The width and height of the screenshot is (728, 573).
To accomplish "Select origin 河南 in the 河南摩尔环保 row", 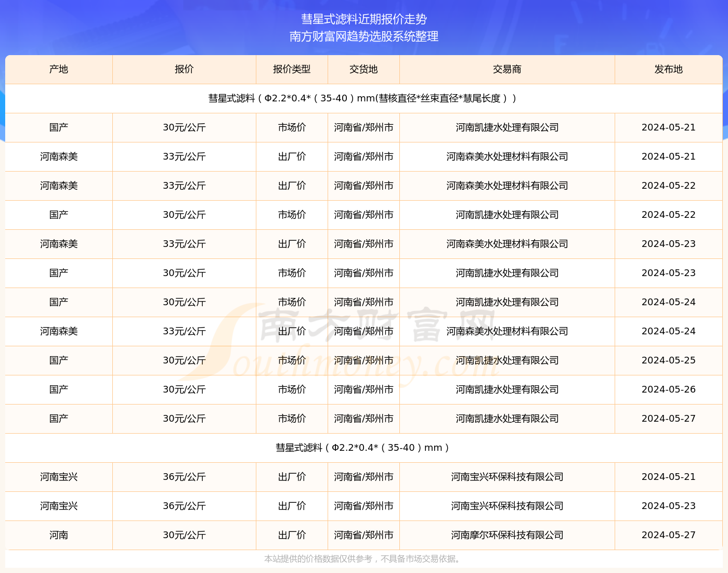I will (x=59, y=535).
